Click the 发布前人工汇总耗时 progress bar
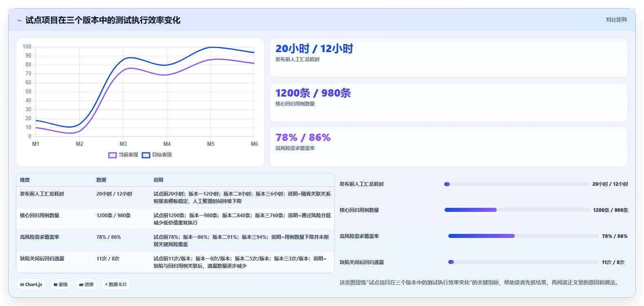 coord(516,184)
